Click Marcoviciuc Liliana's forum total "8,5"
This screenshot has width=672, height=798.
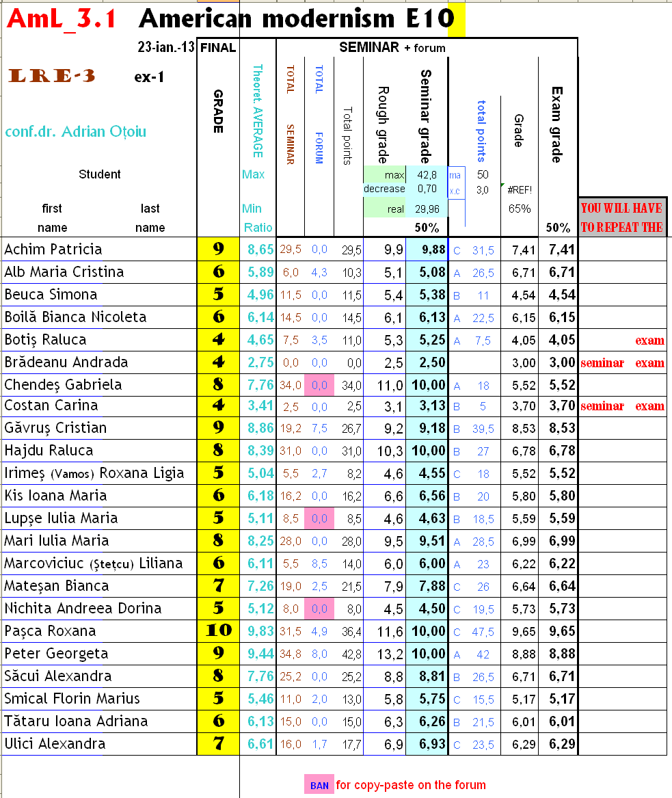click(x=319, y=564)
